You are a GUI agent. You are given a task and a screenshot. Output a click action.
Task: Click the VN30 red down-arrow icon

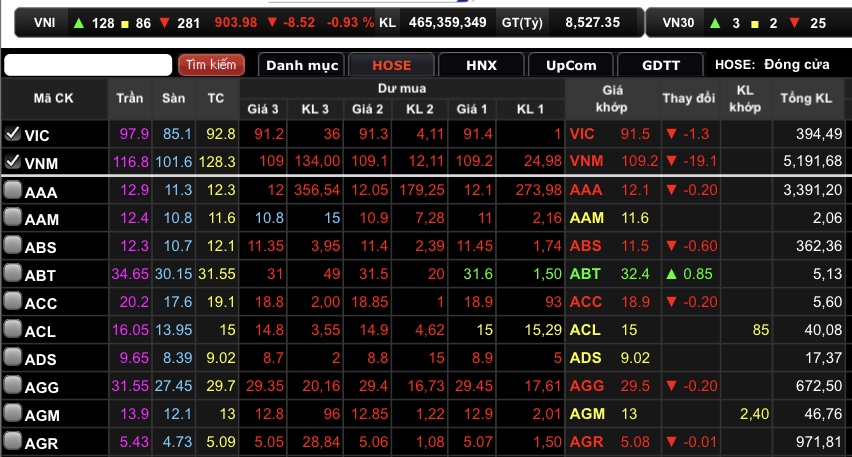pyautogui.click(x=793, y=22)
